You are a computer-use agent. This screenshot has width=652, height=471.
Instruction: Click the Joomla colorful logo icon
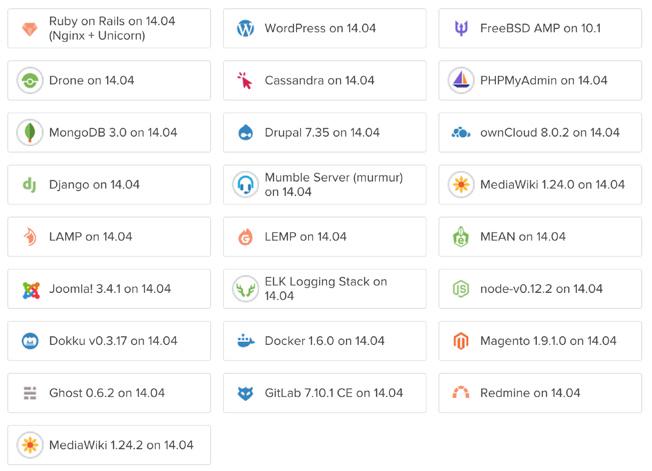pyautogui.click(x=31, y=290)
